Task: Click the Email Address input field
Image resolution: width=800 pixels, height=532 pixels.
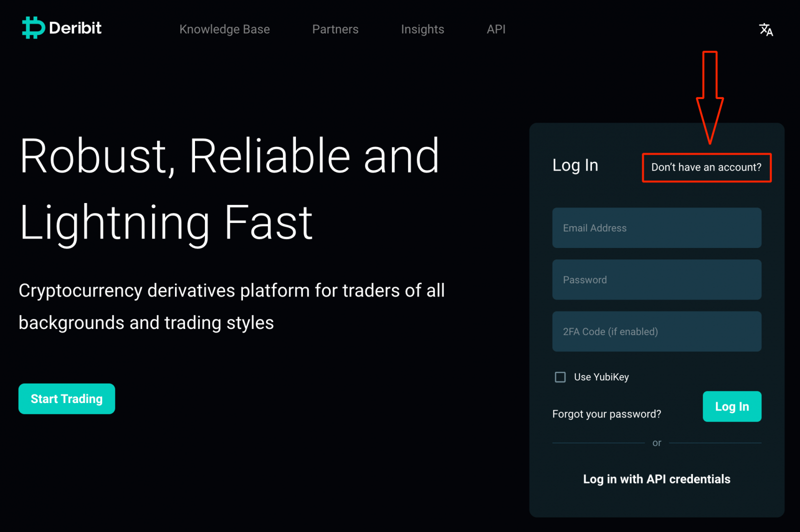Action: click(656, 228)
